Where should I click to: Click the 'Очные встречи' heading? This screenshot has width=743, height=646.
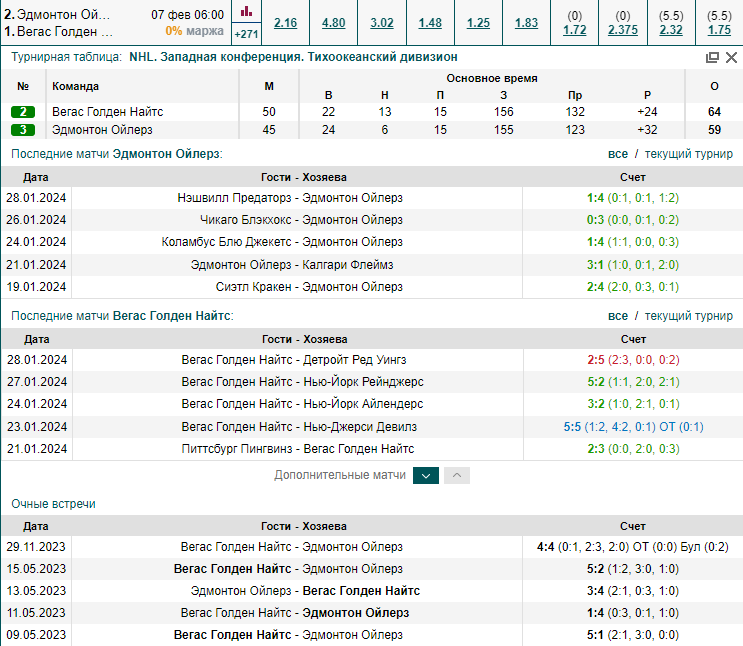click(54, 504)
